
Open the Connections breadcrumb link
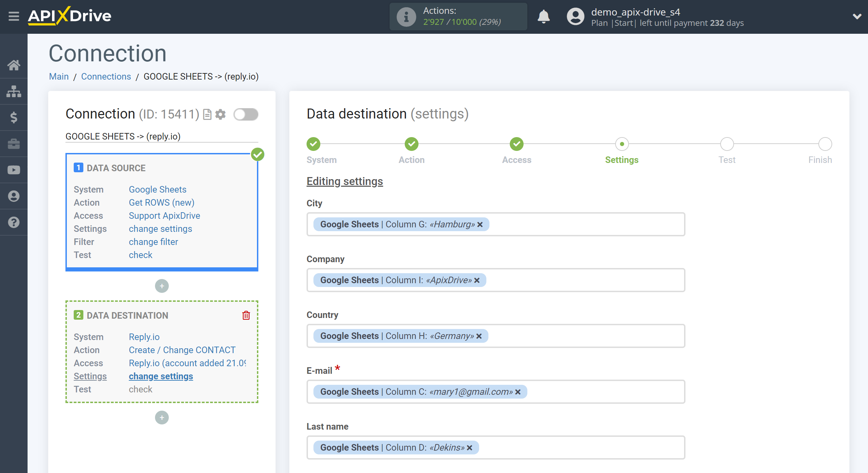(106, 76)
